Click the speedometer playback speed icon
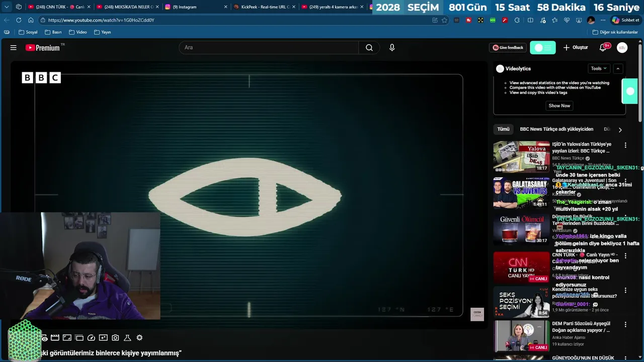Screen dimensions: 644x362 (x=91, y=338)
